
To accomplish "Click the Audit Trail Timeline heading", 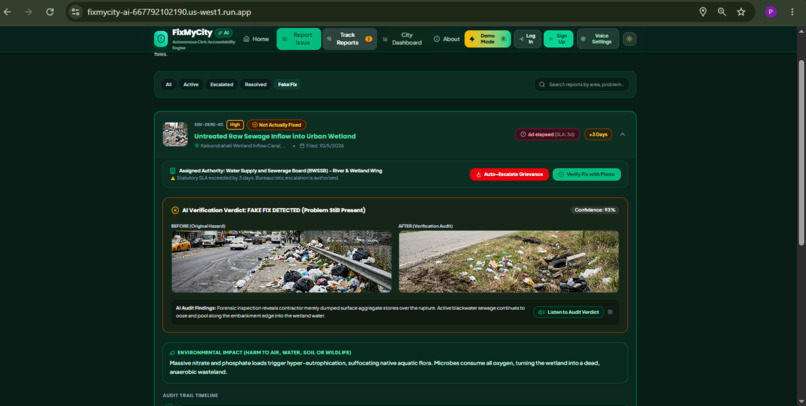I will pyautogui.click(x=190, y=395).
